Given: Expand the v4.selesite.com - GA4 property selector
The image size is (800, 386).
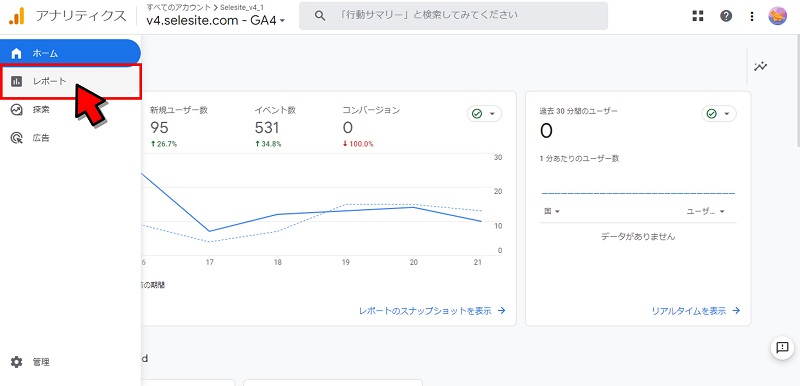Looking at the screenshot, I should (x=216, y=20).
